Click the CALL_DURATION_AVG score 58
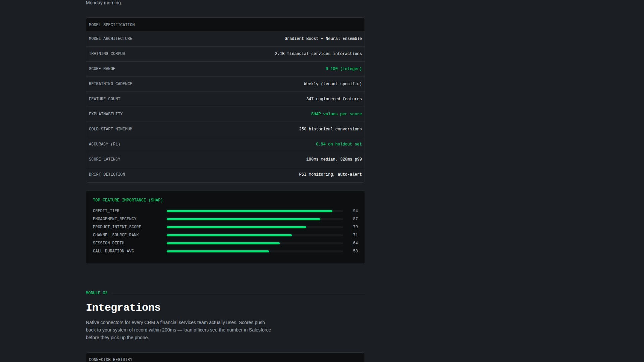 [355, 251]
